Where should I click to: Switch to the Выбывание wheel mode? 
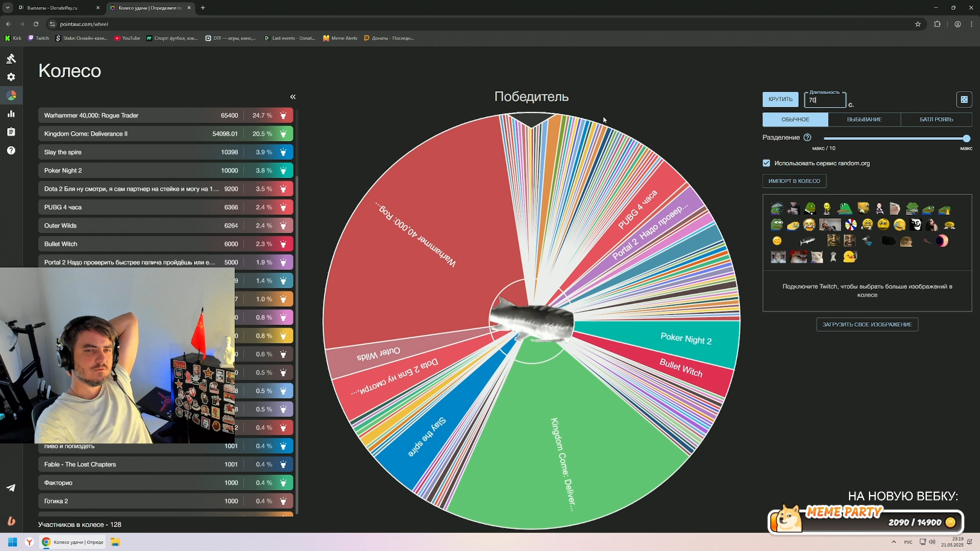pyautogui.click(x=865, y=119)
